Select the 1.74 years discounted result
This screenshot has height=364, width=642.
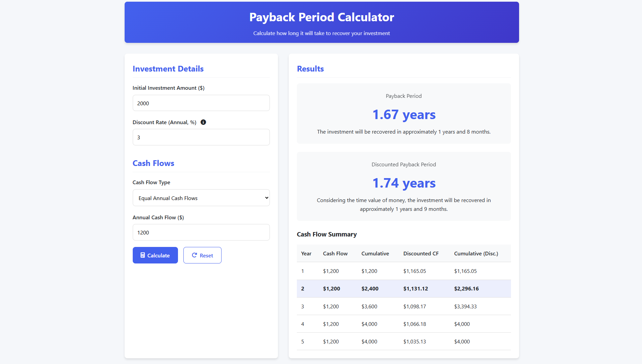pos(404,183)
